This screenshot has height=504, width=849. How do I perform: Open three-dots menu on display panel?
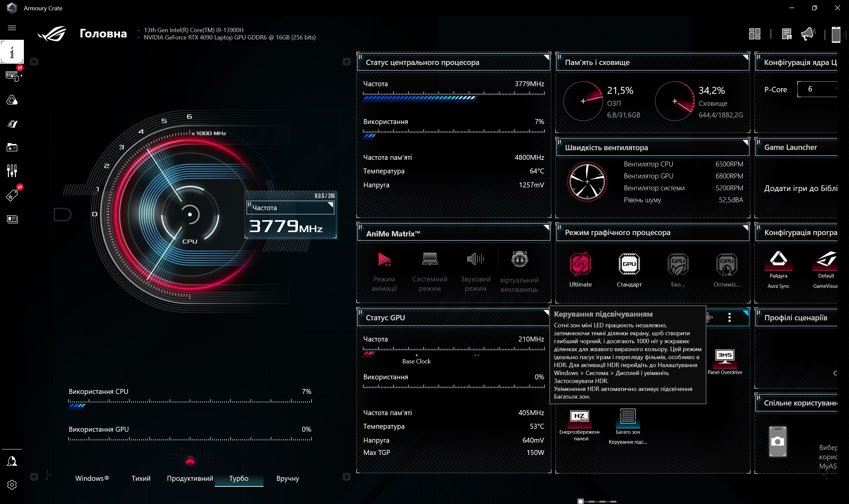[x=729, y=318]
